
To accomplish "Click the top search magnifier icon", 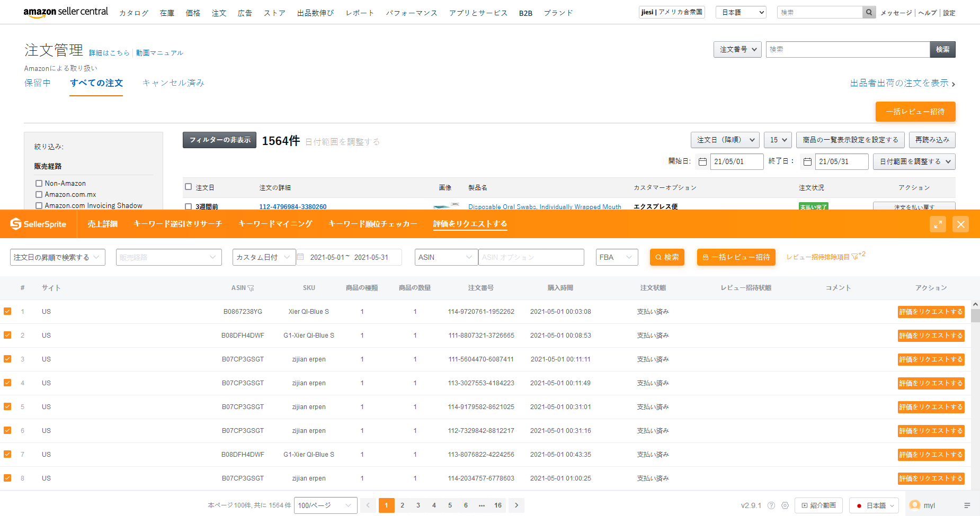I will pyautogui.click(x=869, y=12).
